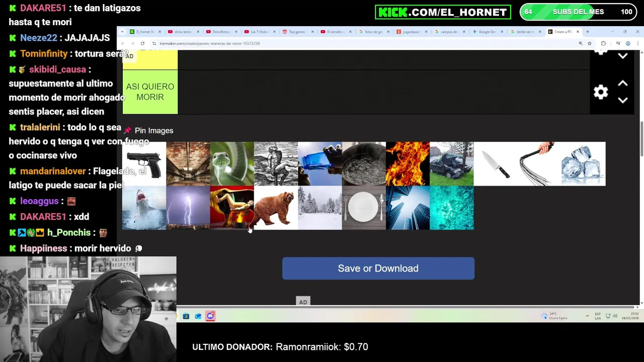Select the lightning storm image thumbnail

click(188, 208)
